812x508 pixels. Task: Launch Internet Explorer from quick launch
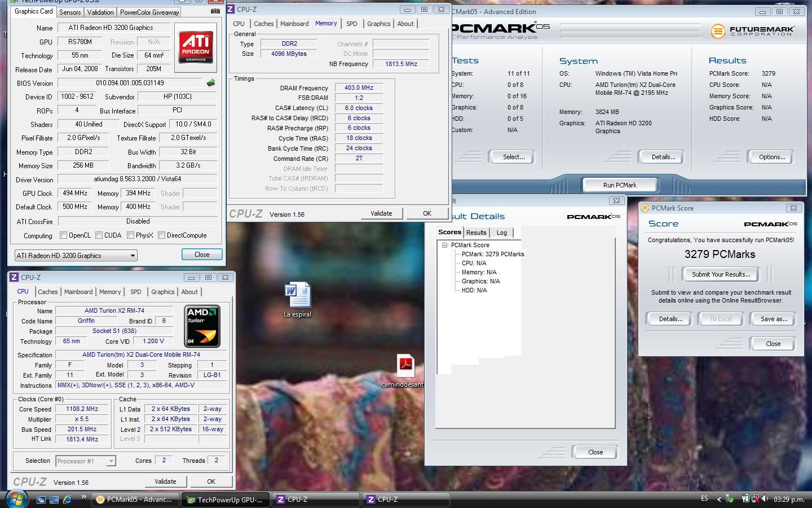pyautogui.click(x=67, y=500)
